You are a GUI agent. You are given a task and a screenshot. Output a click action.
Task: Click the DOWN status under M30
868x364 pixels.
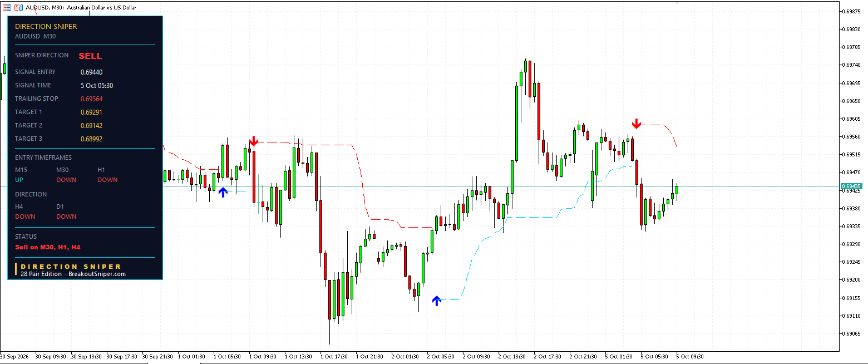coord(66,180)
